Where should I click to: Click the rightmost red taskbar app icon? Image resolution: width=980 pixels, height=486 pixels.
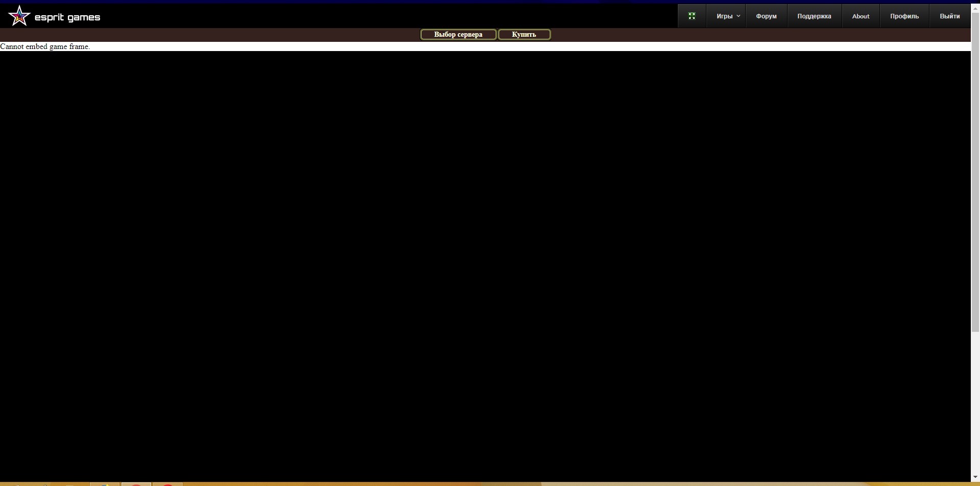click(x=167, y=484)
